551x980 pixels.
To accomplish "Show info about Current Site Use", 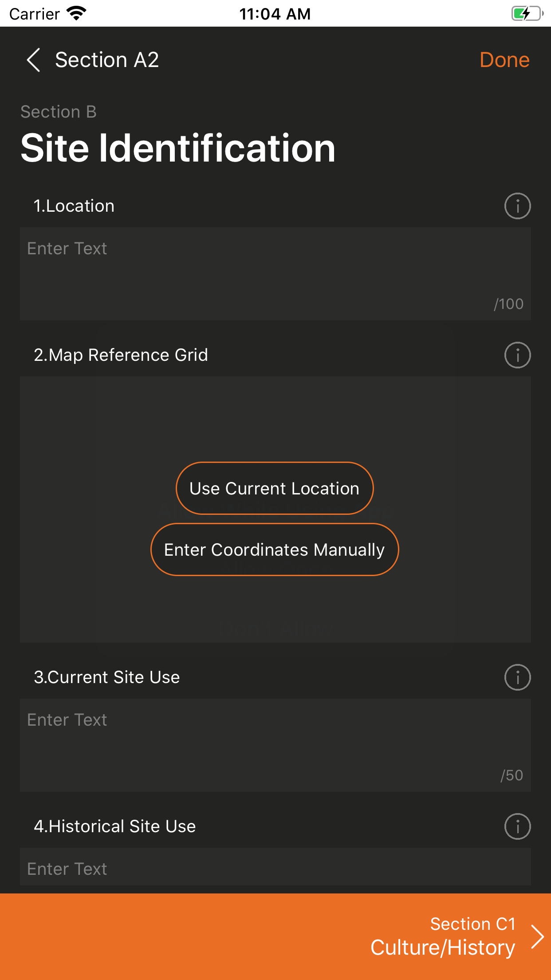I will (x=517, y=677).
